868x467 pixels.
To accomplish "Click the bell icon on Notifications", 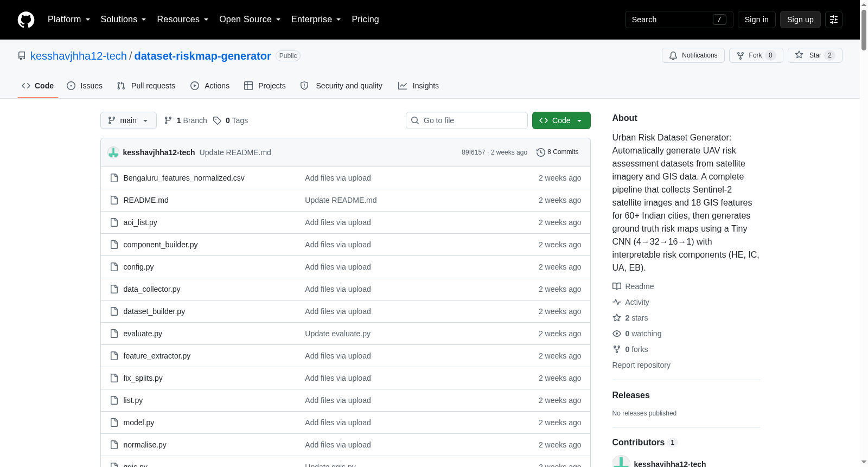I will pos(673,55).
